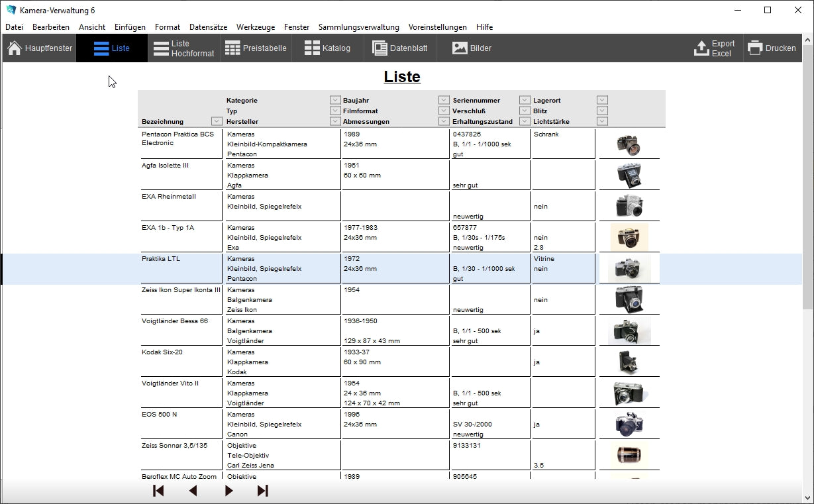Switch to the Preistabelle view
Screen dimensions: 814x504
click(x=256, y=48)
